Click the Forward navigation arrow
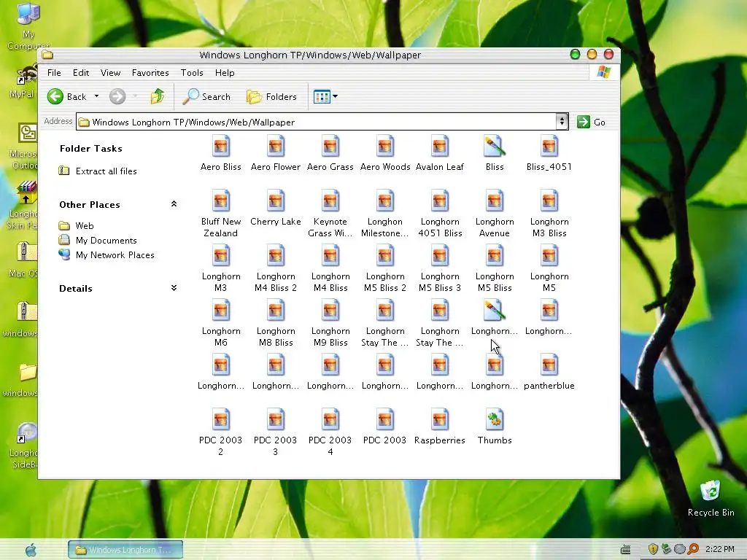The height and width of the screenshot is (560, 747). click(117, 97)
